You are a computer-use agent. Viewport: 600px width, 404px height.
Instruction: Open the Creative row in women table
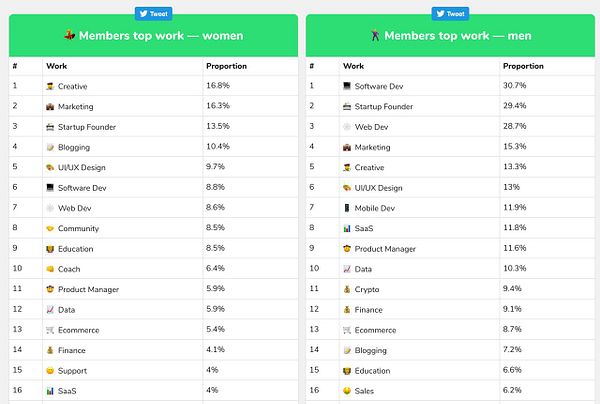coord(153,86)
